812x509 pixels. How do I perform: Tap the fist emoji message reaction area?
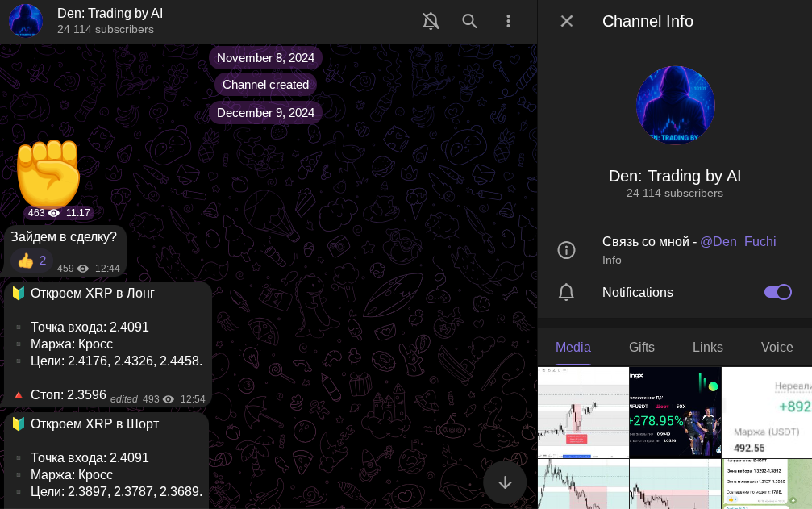tap(47, 173)
